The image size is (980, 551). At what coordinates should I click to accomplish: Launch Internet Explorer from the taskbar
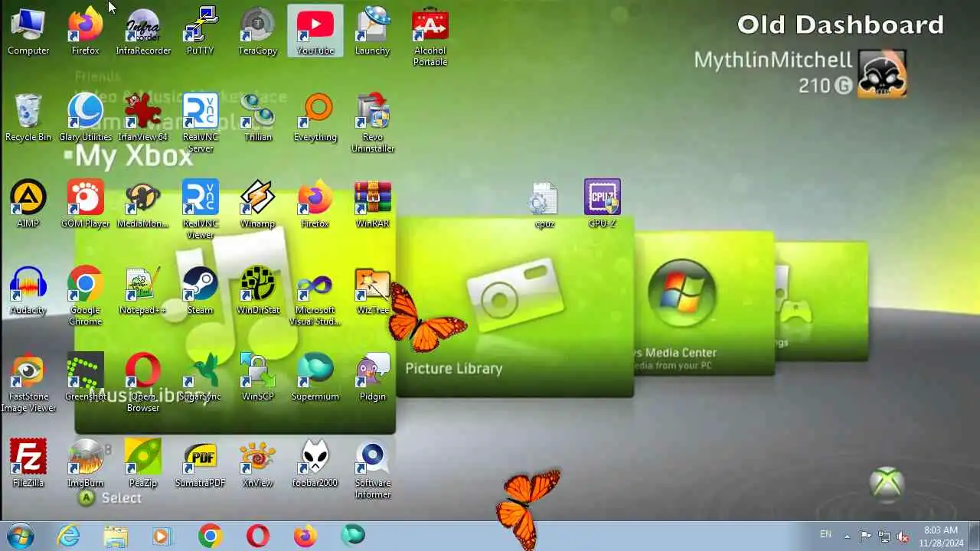(68, 536)
